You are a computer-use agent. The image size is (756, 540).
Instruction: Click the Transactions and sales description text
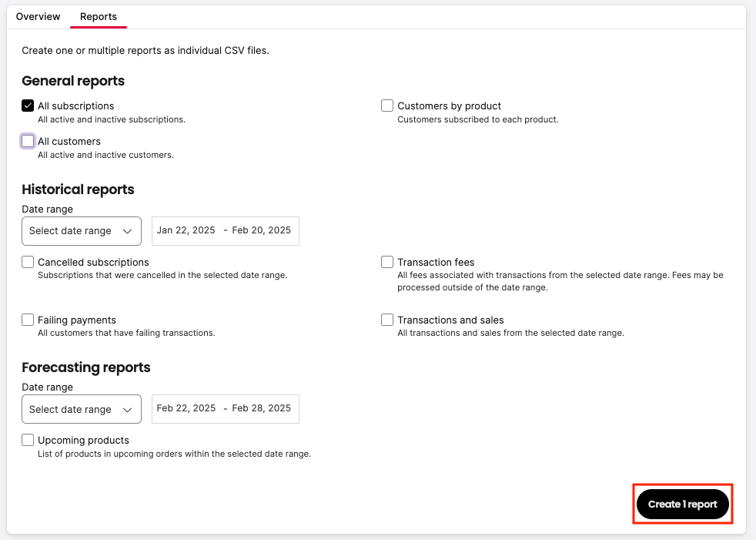click(x=510, y=333)
